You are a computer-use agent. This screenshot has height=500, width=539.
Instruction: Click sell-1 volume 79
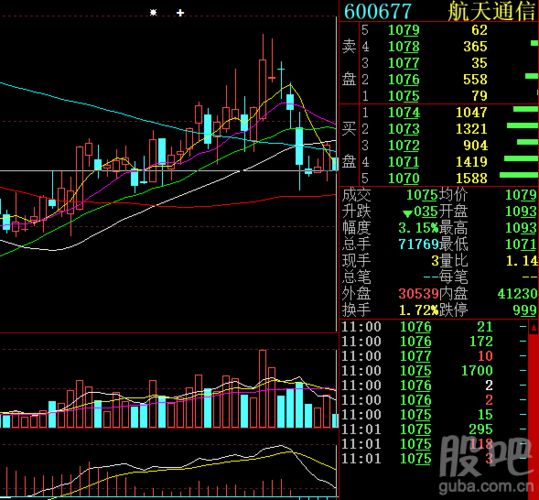479,96
